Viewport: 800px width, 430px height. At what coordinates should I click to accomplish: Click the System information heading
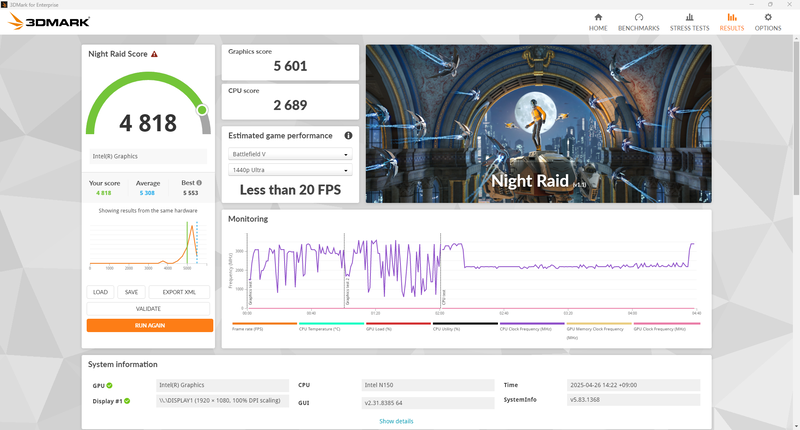[x=122, y=364]
